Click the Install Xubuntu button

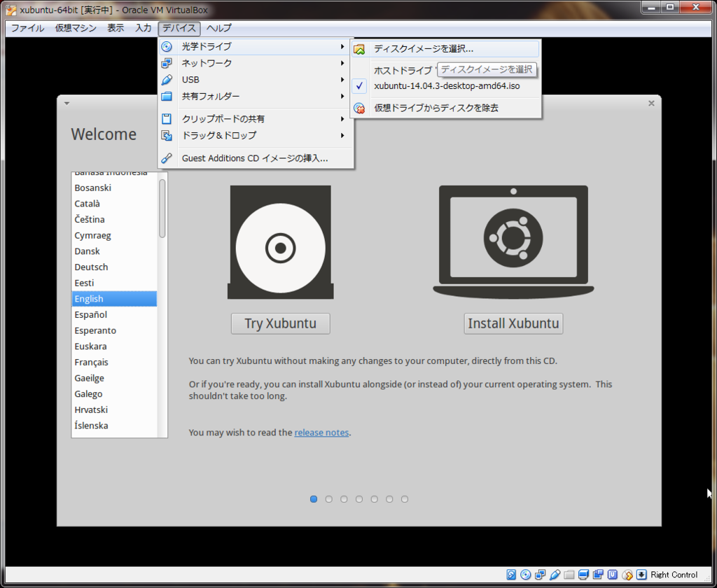coord(513,323)
